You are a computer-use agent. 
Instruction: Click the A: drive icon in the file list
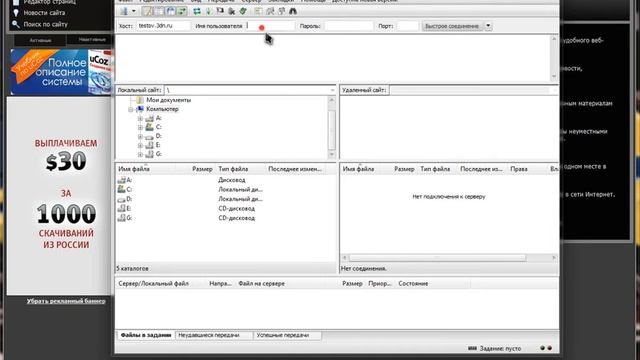point(121,180)
